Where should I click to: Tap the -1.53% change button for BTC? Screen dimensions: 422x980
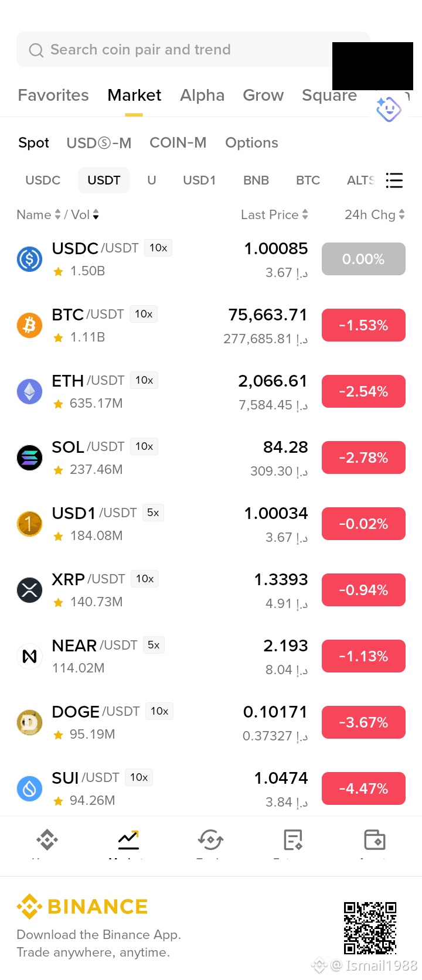(x=363, y=325)
